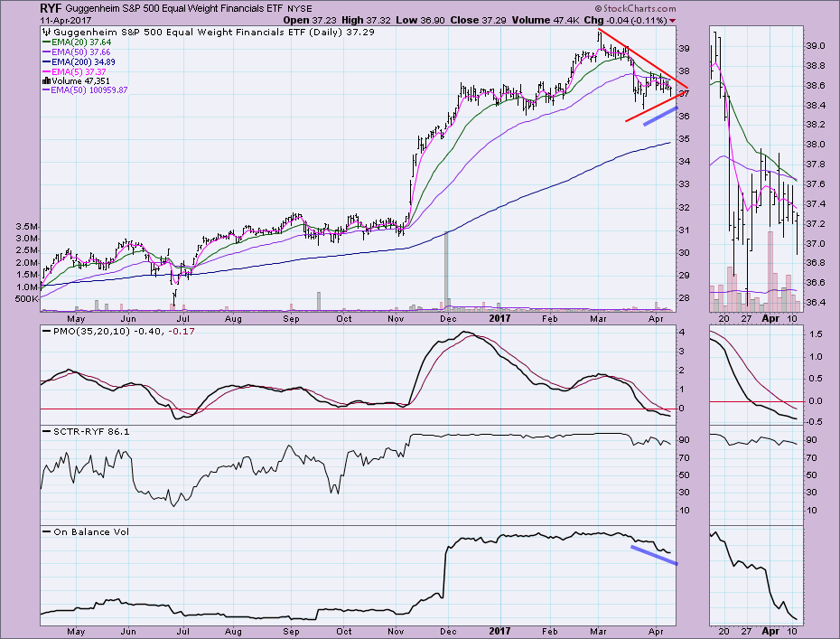The image size is (840, 639).
Task: Select the Apr label in the zoomed panel axis
Action: point(768,319)
